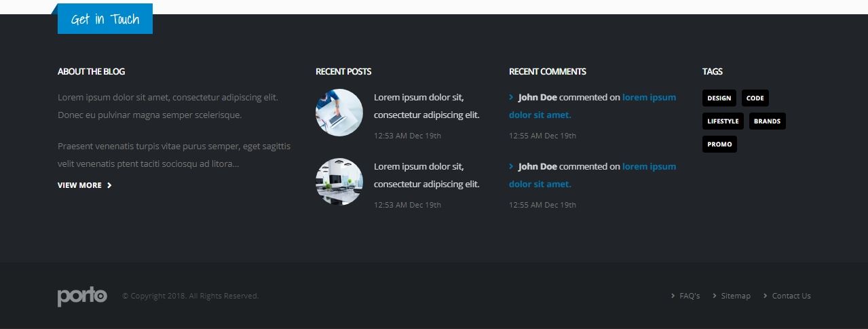The image size is (868, 329).
Task: Filter by the Promo tag
Action: click(x=719, y=144)
